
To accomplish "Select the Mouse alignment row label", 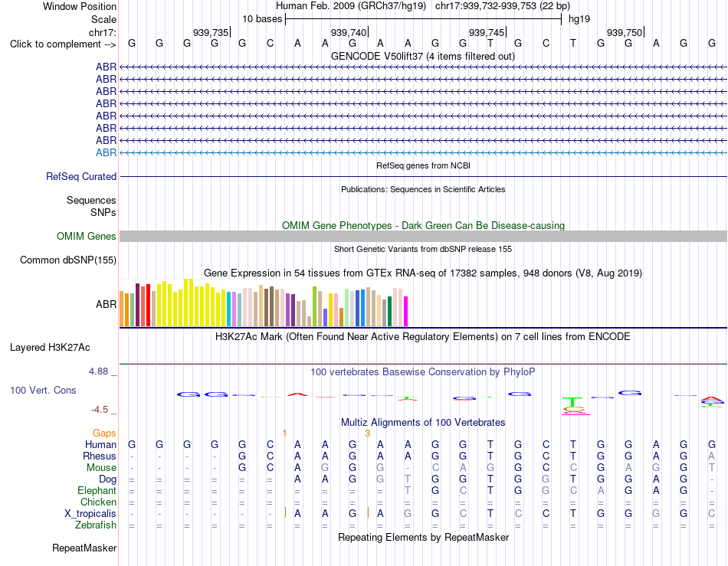I will (101, 468).
